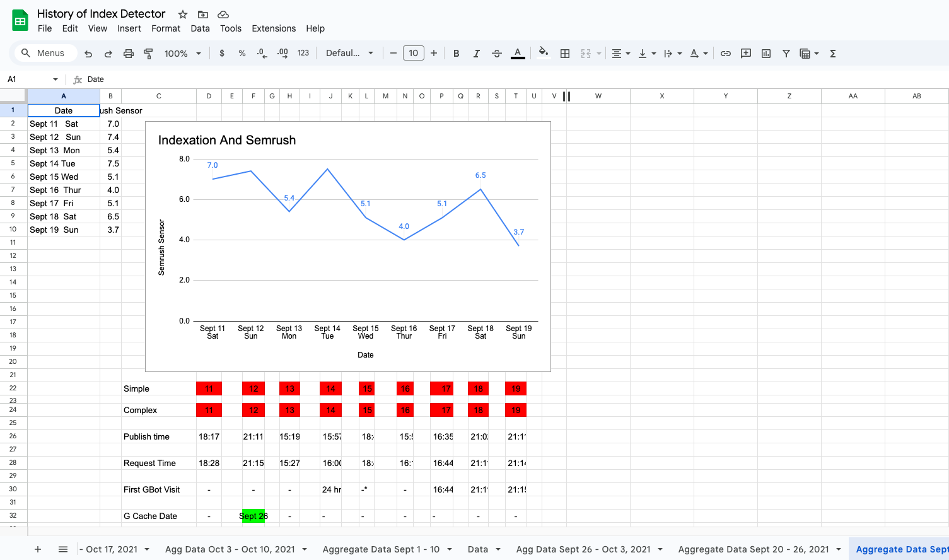949x560 pixels.
Task: Open the Help menu
Action: pos(315,28)
